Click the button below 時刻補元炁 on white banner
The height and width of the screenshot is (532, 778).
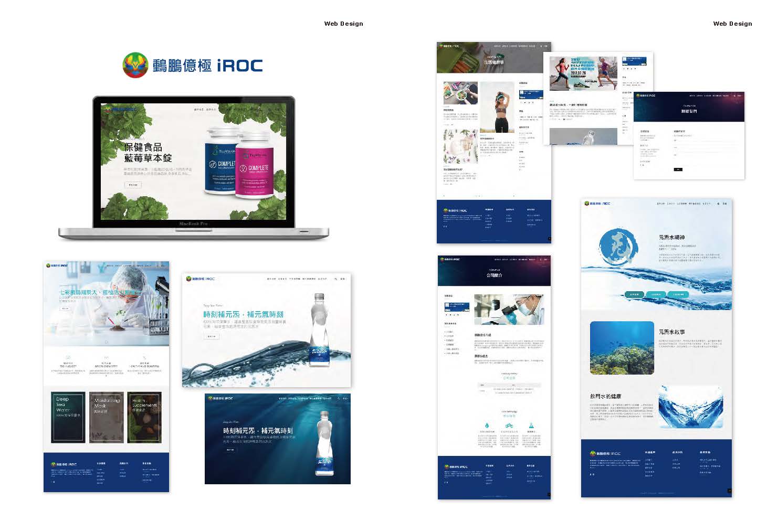pos(211,336)
